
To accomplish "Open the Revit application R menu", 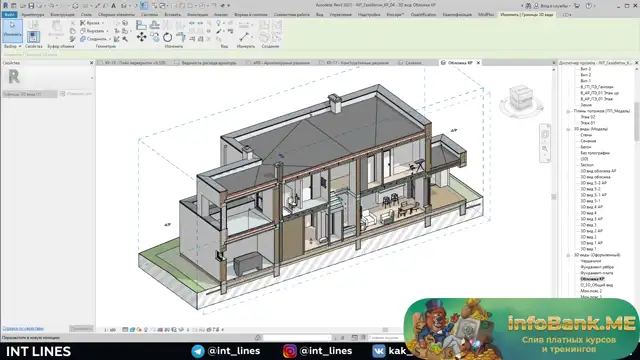I will tap(5, 5).
